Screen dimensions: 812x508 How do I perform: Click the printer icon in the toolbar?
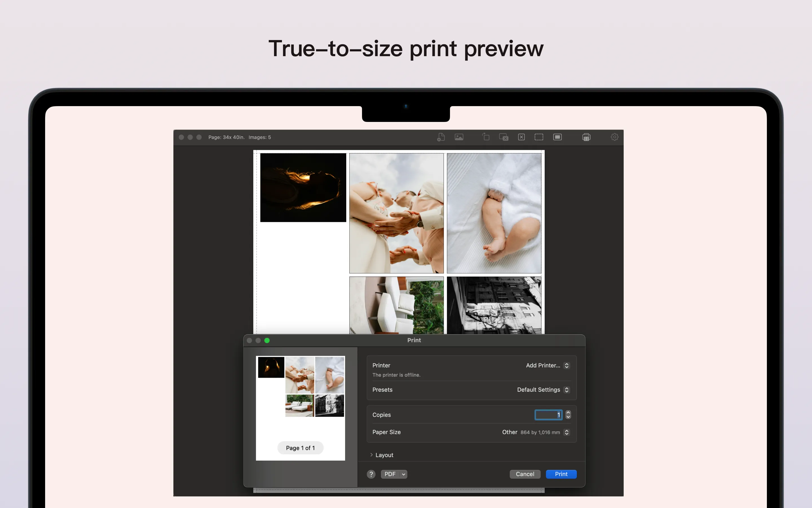586,137
